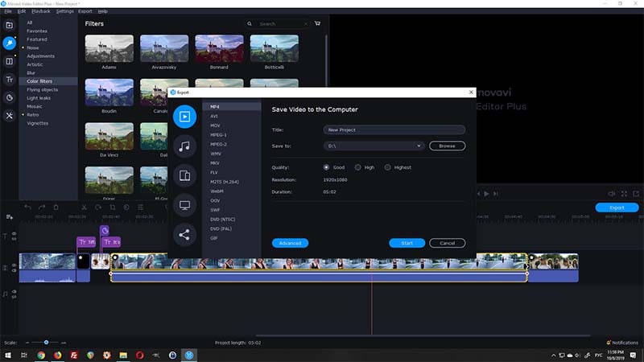Screen dimensions: 644x362
Task: Click the Title input field
Action: point(394,130)
